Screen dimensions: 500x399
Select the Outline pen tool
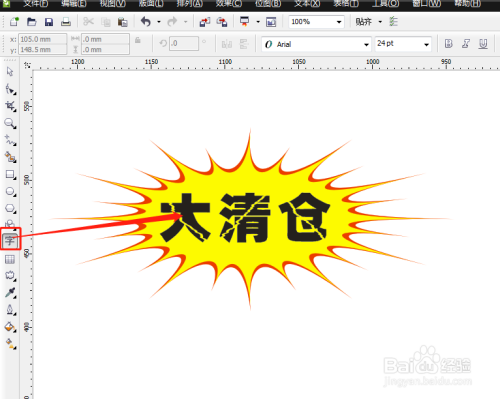pos(10,310)
